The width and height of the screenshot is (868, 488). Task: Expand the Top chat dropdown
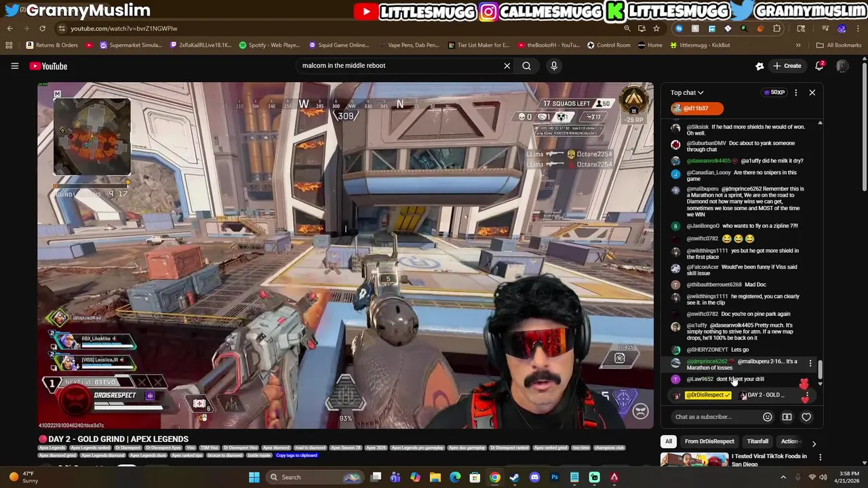[687, 93]
